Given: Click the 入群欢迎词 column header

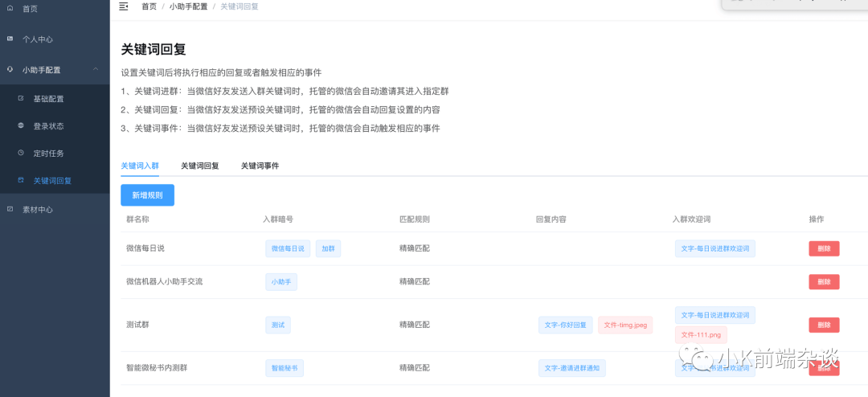Looking at the screenshot, I should pyautogui.click(x=691, y=219).
